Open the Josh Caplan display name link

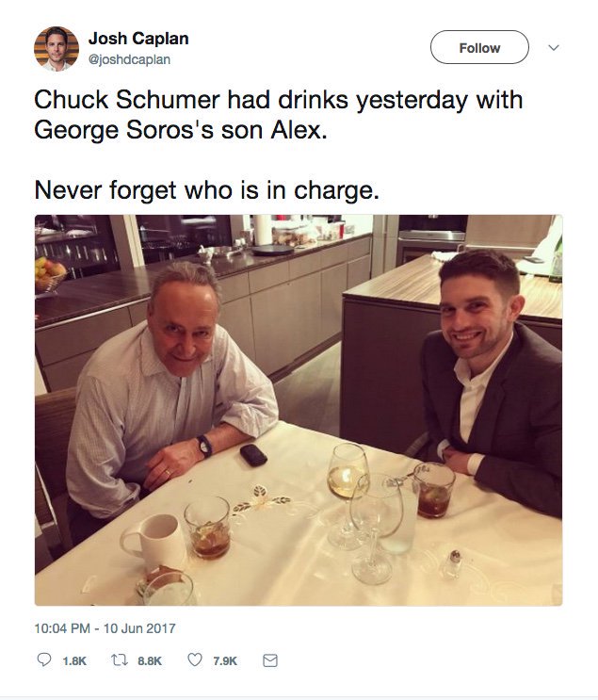138,39
